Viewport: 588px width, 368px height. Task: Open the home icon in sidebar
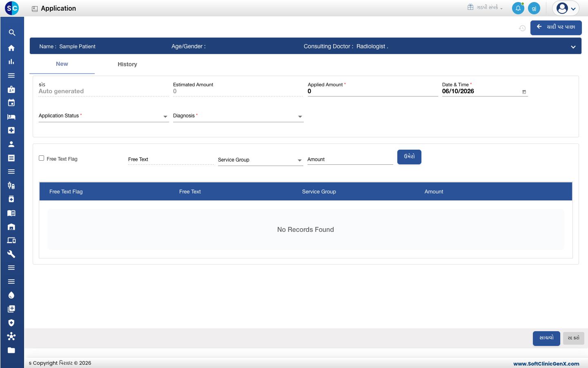point(11,48)
